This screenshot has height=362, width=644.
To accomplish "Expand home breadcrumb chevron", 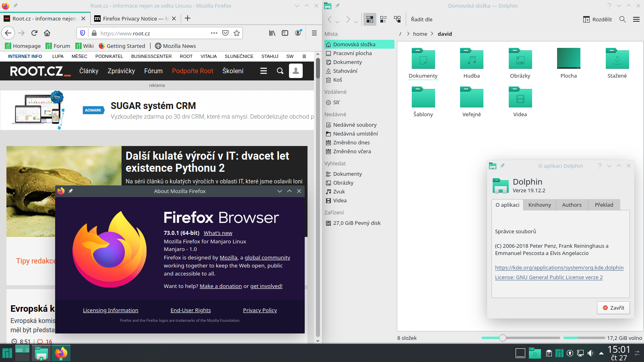I will tap(432, 34).
